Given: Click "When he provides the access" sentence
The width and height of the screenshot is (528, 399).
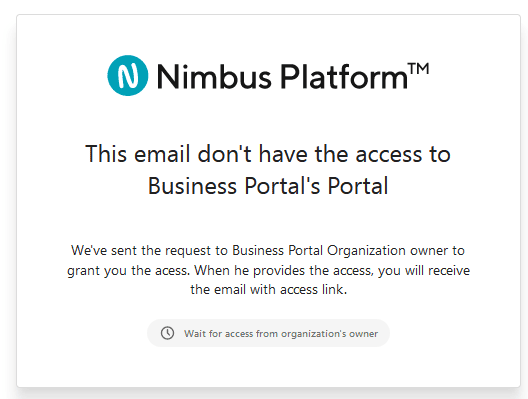Looking at the screenshot, I should [x=284, y=270].
